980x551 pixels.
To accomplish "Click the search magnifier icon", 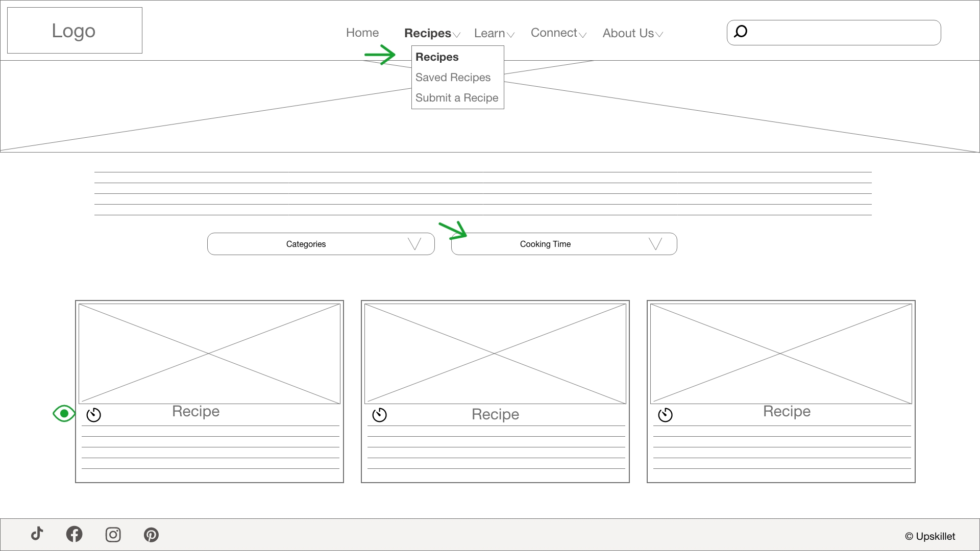I will tap(741, 32).
